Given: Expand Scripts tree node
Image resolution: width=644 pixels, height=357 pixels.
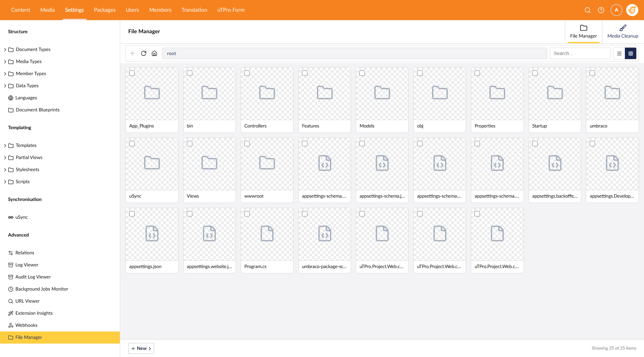Looking at the screenshot, I should click(5, 182).
